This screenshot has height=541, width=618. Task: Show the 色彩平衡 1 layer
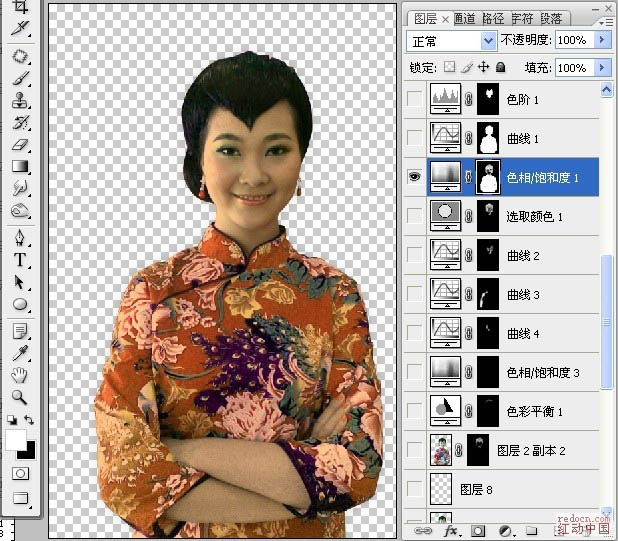pyautogui.click(x=414, y=411)
